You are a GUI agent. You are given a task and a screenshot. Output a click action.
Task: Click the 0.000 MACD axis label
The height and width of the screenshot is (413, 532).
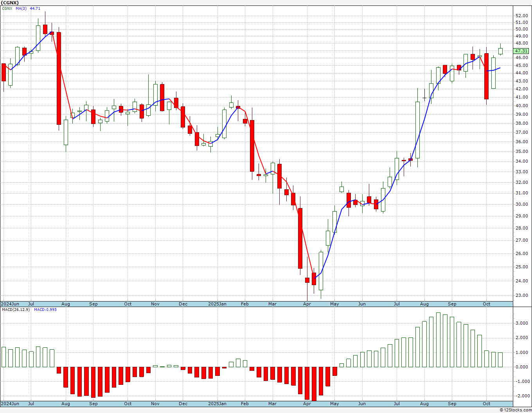click(x=523, y=367)
